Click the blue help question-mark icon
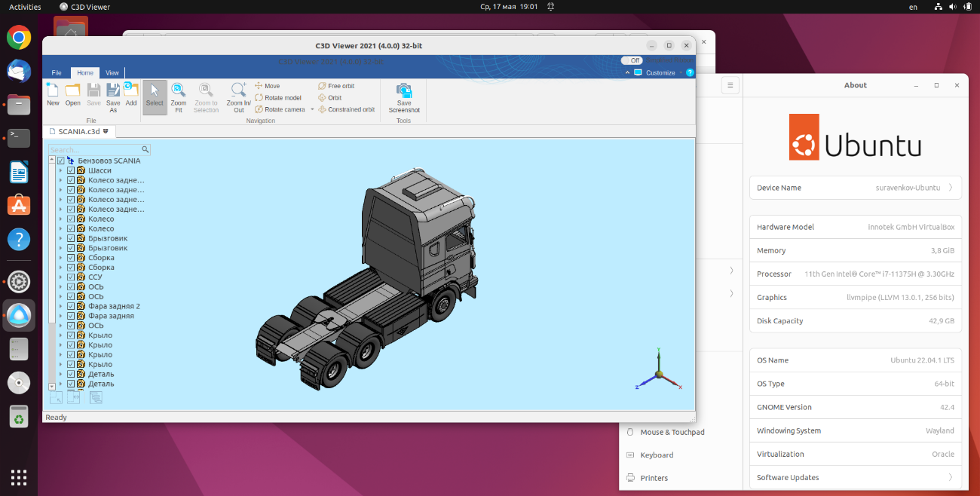980x496 pixels. 690,72
